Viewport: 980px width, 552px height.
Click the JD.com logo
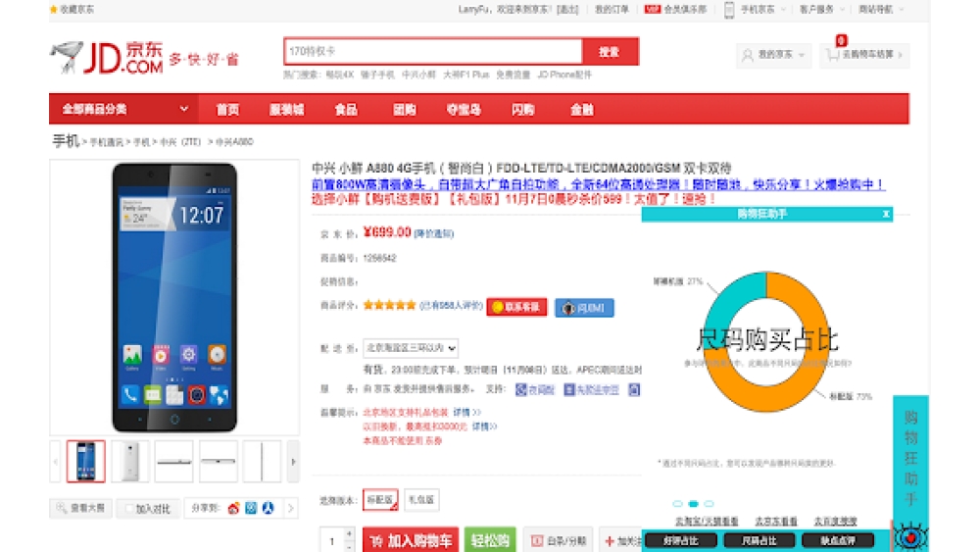coord(108,58)
